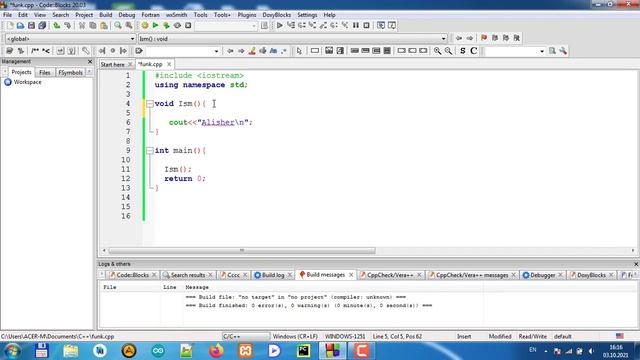Click the Rebuild icon
Viewport: 640px width, 360px height.
[x=177, y=26]
